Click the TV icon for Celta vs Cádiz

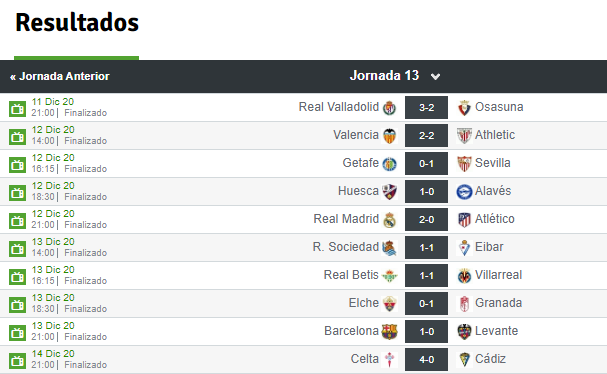[x=17, y=361]
